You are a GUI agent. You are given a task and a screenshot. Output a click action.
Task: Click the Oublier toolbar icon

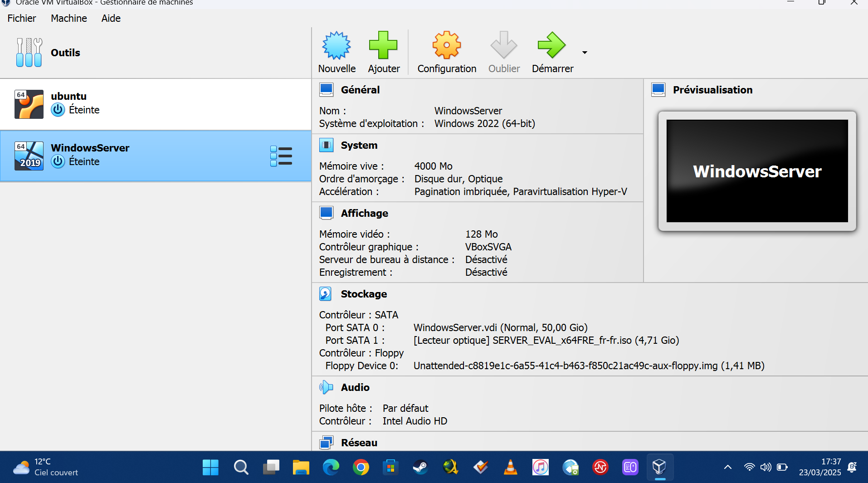coord(503,45)
